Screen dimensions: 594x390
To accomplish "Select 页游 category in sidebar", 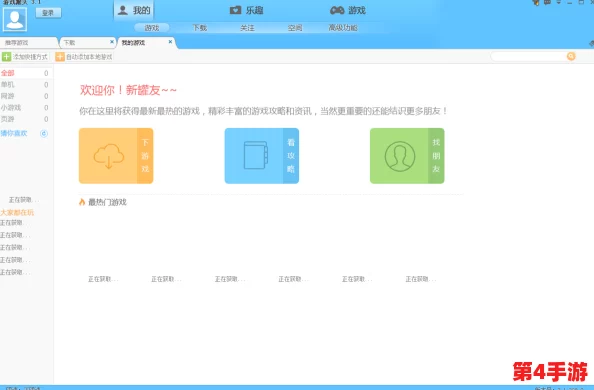I will 25,119.
